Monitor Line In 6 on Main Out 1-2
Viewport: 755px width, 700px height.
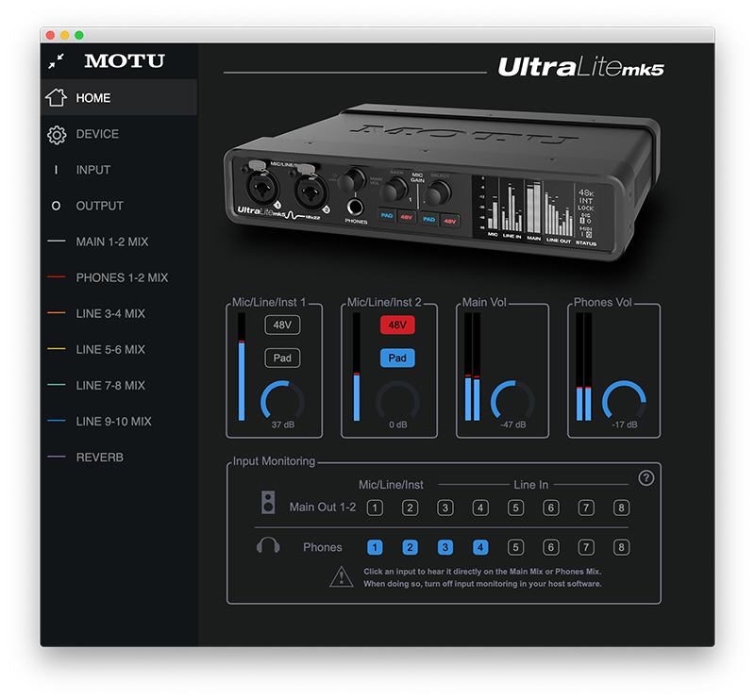(551, 508)
